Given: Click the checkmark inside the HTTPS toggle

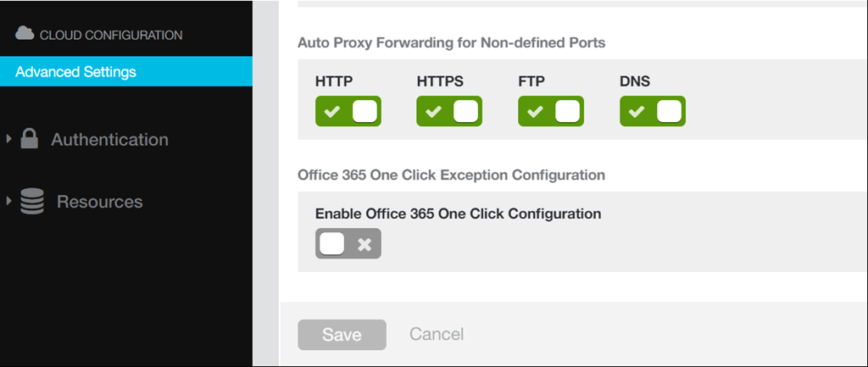Looking at the screenshot, I should [433, 112].
